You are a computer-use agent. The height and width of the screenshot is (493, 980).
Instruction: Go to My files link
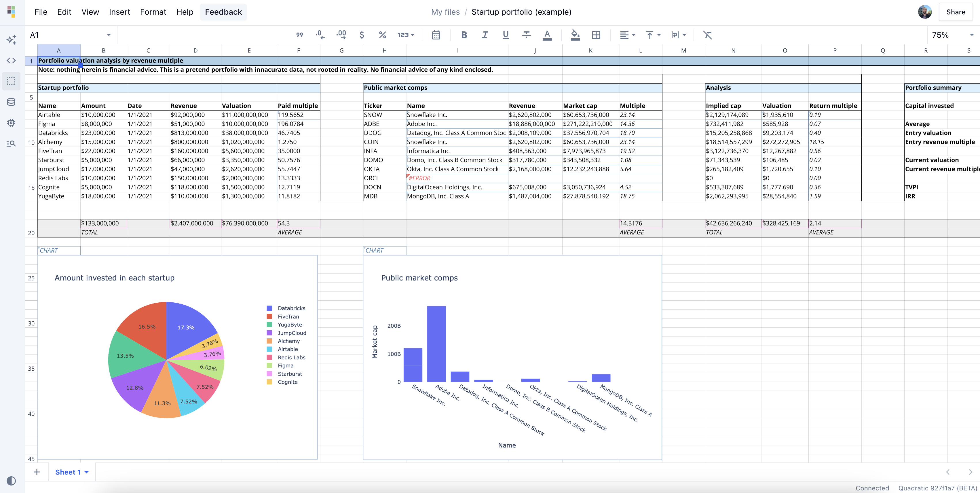(x=445, y=12)
